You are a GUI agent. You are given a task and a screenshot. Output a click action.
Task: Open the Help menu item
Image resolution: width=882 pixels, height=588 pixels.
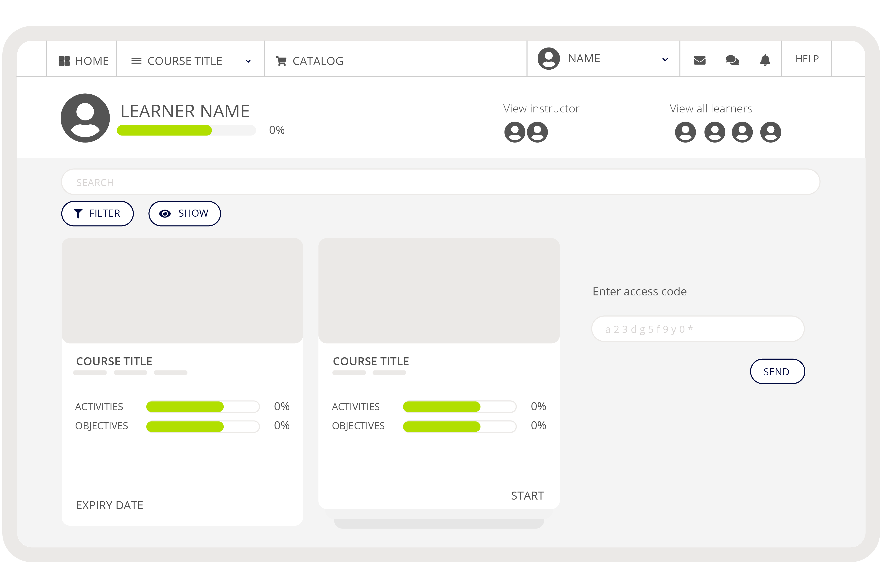807,59
